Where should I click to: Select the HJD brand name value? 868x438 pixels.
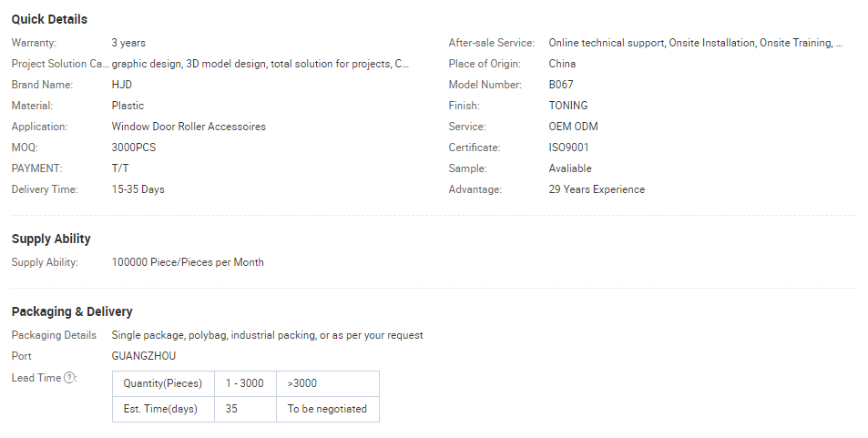tap(122, 85)
